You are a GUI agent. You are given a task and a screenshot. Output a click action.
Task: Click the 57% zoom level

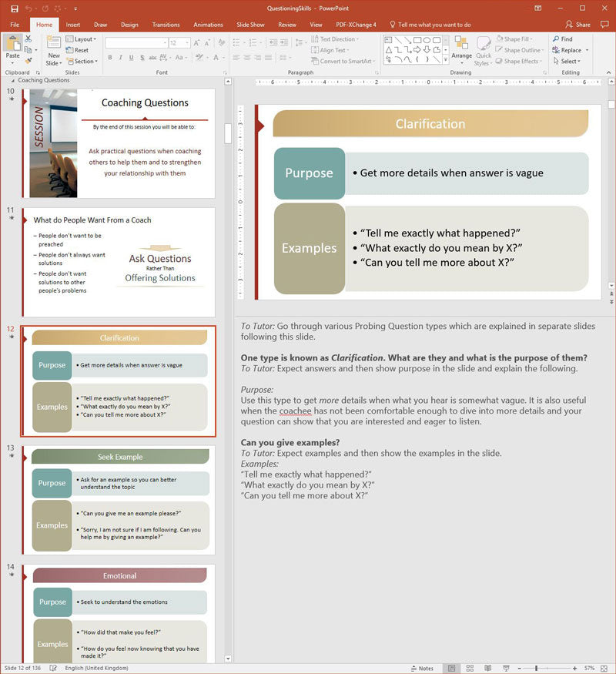(x=589, y=669)
